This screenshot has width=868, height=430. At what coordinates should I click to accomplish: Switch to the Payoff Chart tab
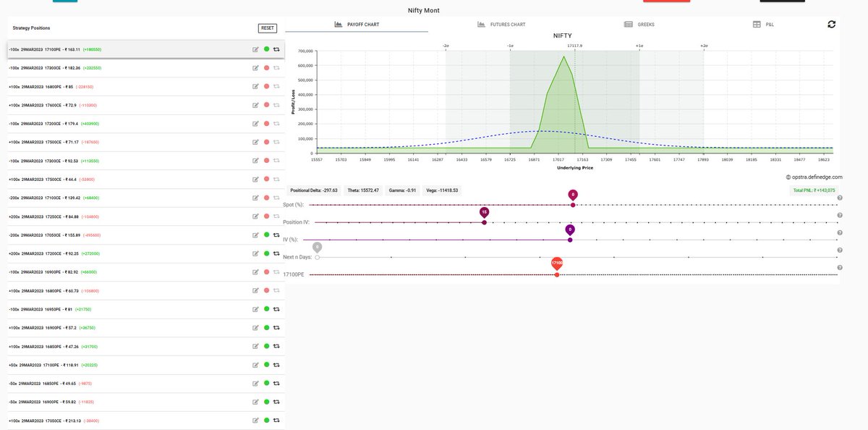pos(357,25)
